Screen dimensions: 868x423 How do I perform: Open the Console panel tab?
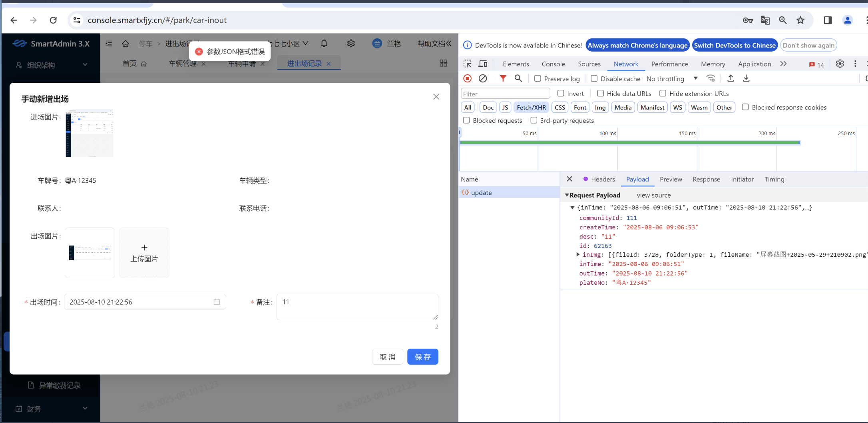[x=553, y=64]
